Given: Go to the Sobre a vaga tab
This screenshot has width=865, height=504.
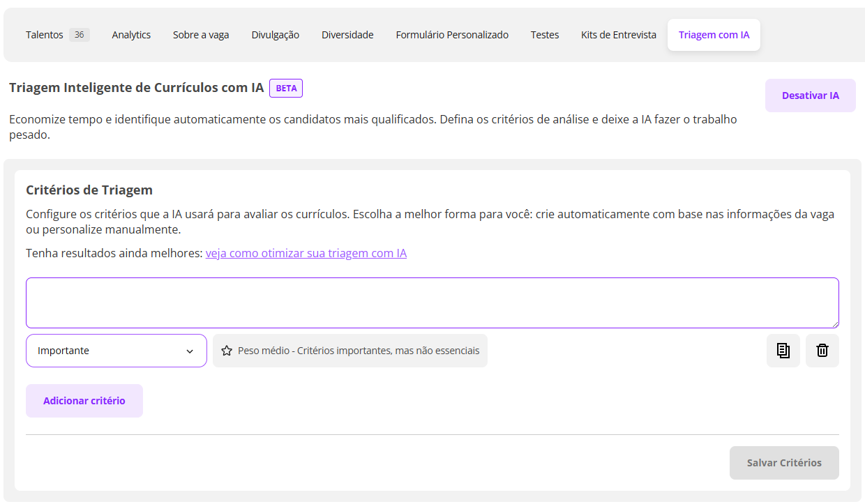Looking at the screenshot, I should pos(201,35).
